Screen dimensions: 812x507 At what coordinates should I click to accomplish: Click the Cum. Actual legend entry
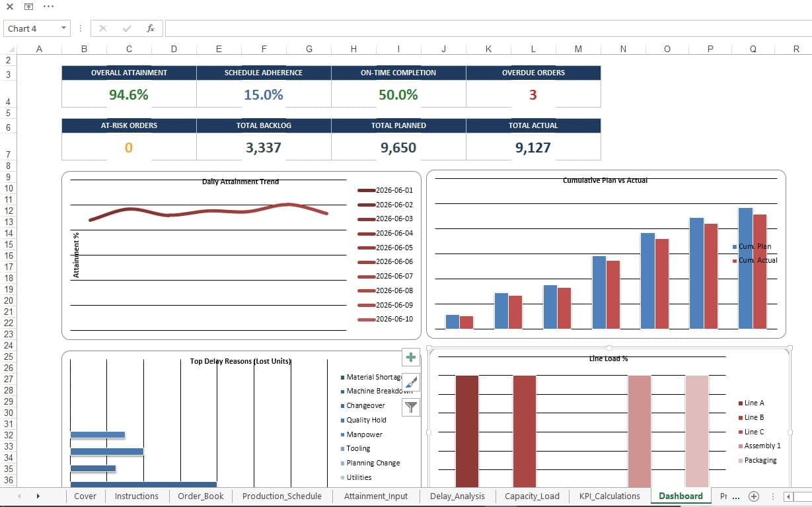click(755, 260)
